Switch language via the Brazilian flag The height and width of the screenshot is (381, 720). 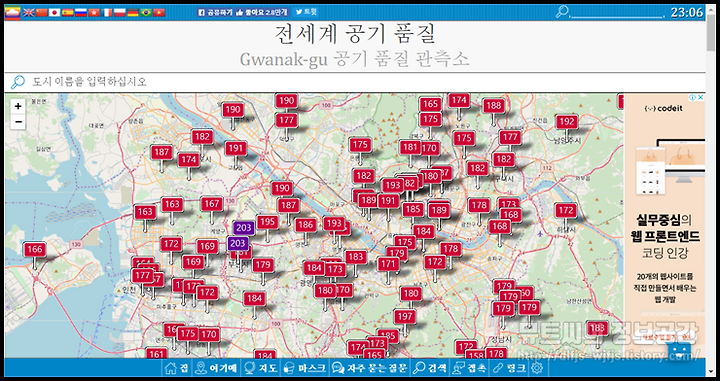[x=146, y=12]
